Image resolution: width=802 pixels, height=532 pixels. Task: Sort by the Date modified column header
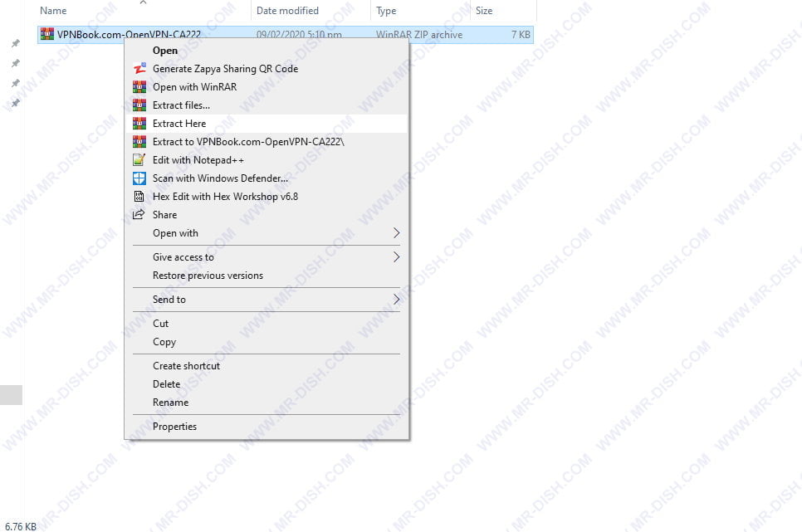[287, 11]
